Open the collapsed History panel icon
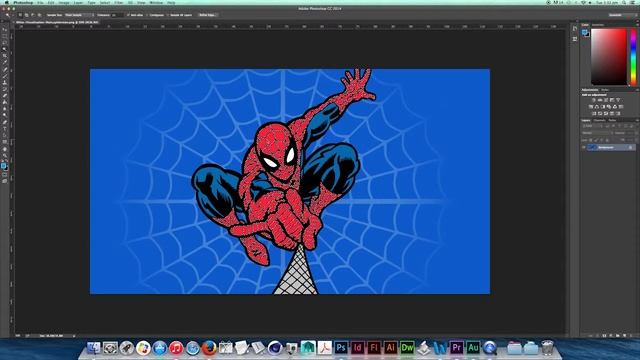The width and height of the screenshot is (640, 360). click(x=575, y=28)
